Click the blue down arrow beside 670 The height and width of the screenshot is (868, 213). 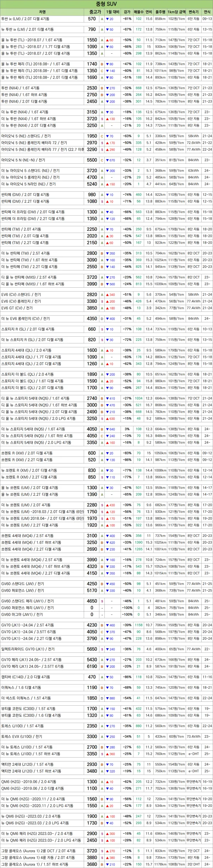(x=107, y=160)
